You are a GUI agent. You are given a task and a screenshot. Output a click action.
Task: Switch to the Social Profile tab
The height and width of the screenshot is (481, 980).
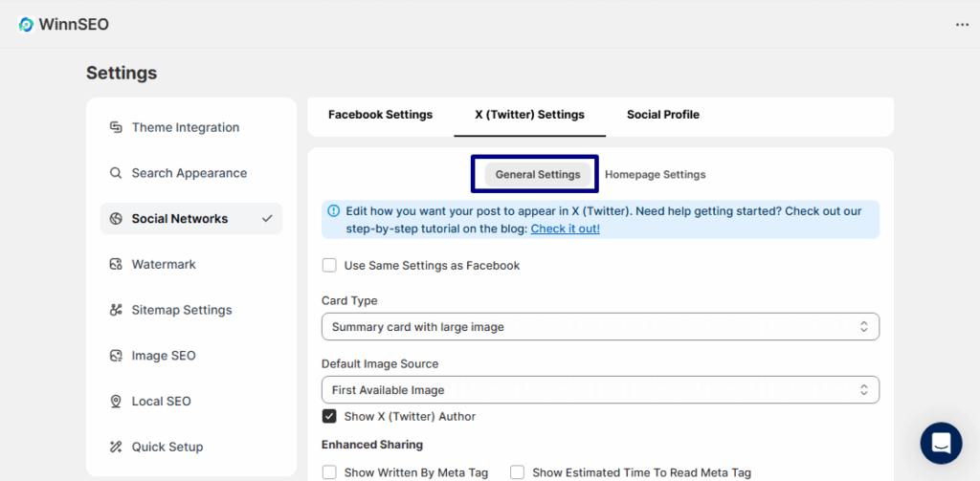click(x=663, y=115)
